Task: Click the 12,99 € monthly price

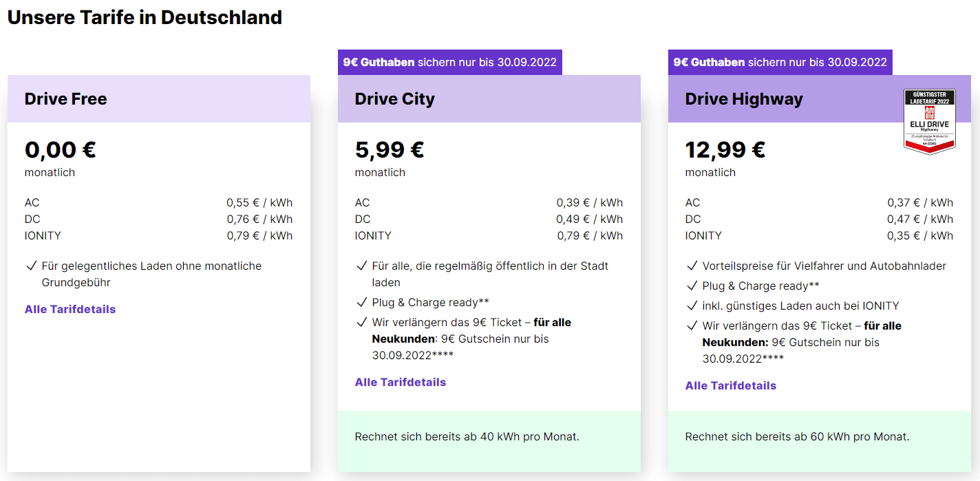Action: click(725, 149)
